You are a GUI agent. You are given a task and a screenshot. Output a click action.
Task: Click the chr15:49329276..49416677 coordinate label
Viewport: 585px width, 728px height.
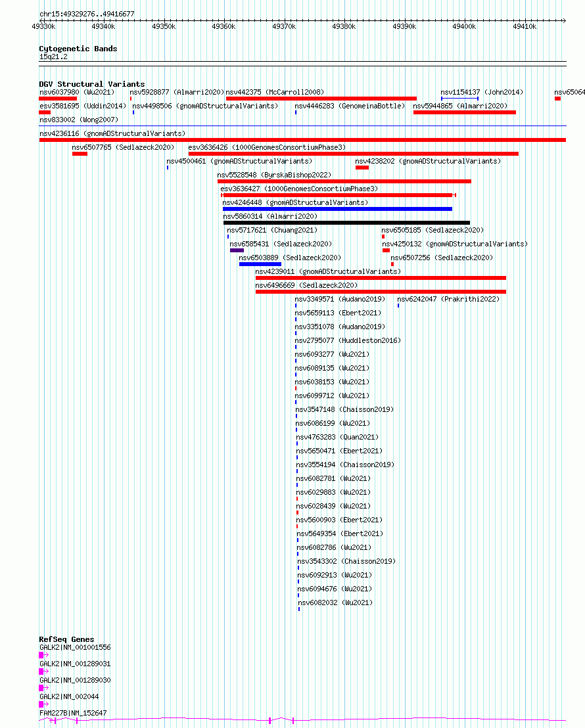[x=87, y=14]
